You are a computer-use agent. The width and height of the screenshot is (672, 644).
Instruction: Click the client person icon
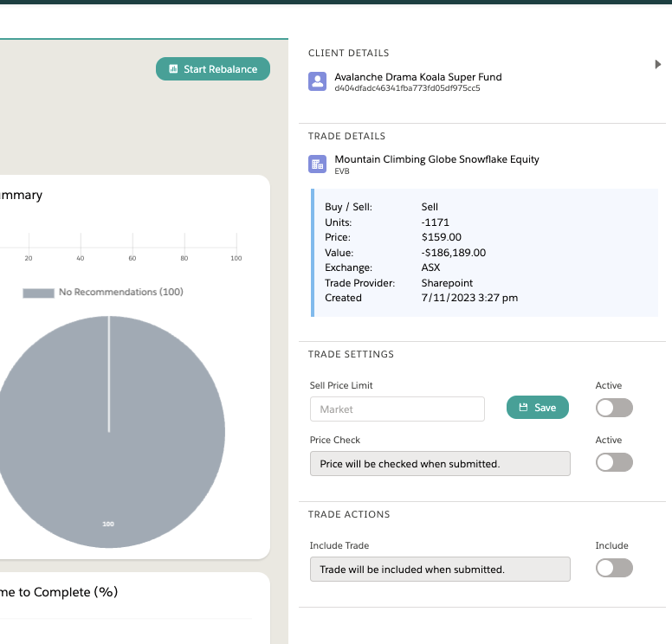pos(317,81)
